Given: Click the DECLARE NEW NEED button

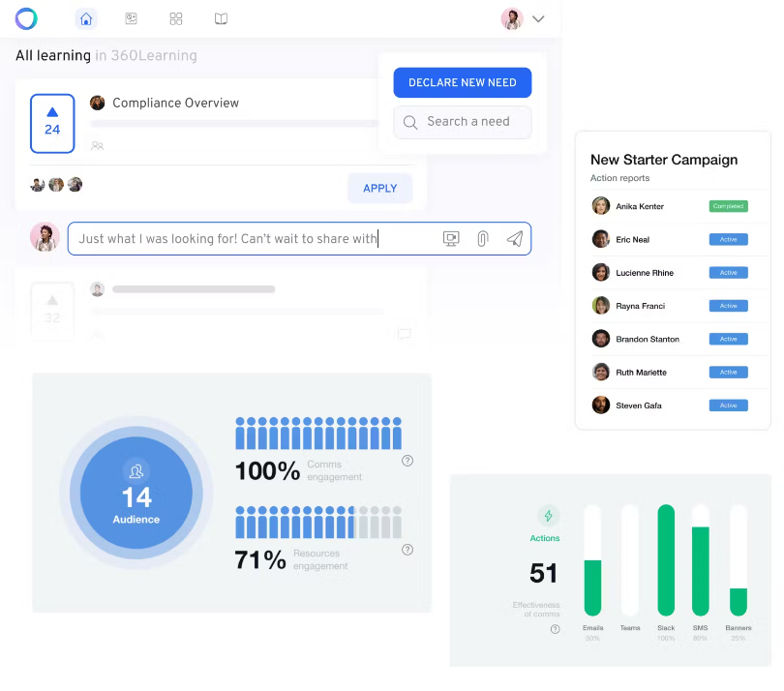Looking at the screenshot, I should tap(462, 82).
